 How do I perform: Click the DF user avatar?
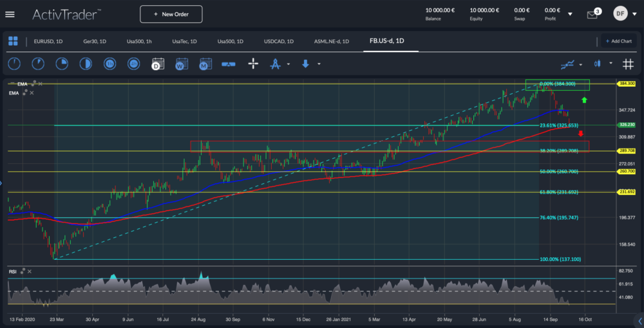tap(620, 14)
